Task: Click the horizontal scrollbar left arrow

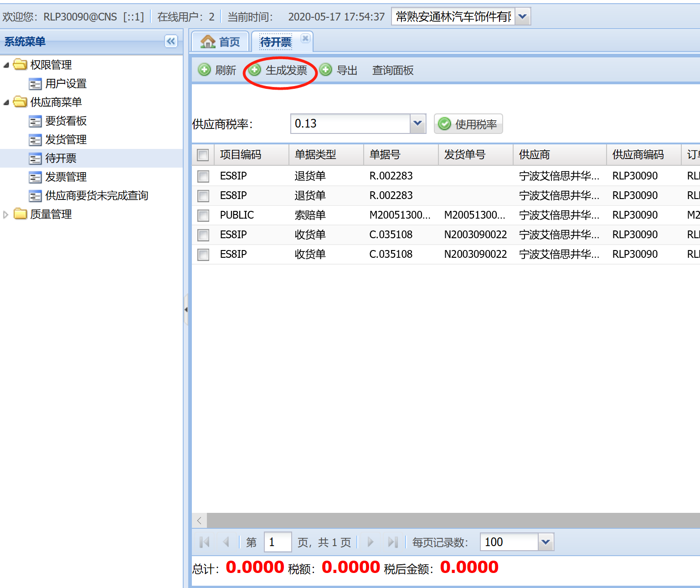Action: tap(199, 521)
